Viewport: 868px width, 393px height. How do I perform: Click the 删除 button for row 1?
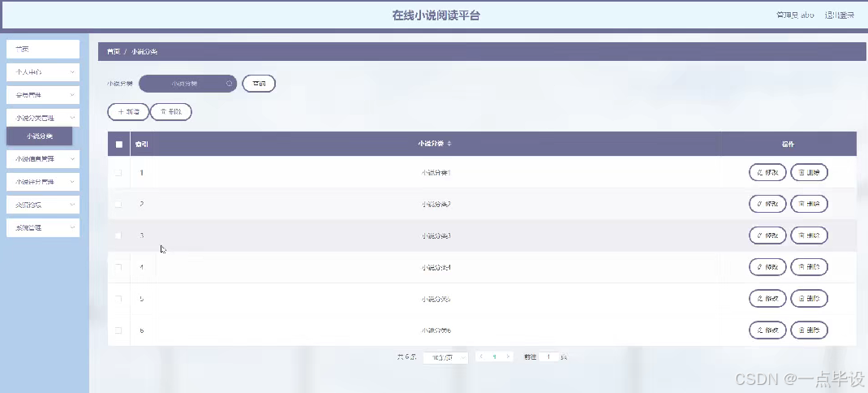[x=809, y=172]
